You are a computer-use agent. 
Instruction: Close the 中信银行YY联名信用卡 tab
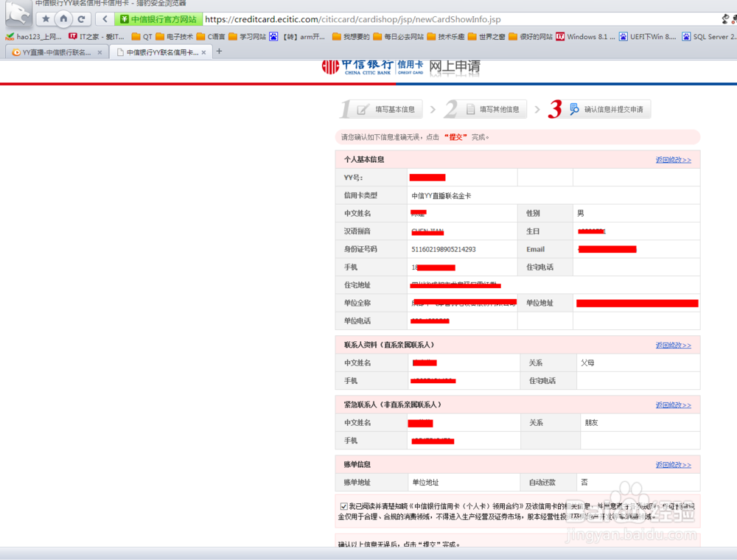[x=203, y=52]
